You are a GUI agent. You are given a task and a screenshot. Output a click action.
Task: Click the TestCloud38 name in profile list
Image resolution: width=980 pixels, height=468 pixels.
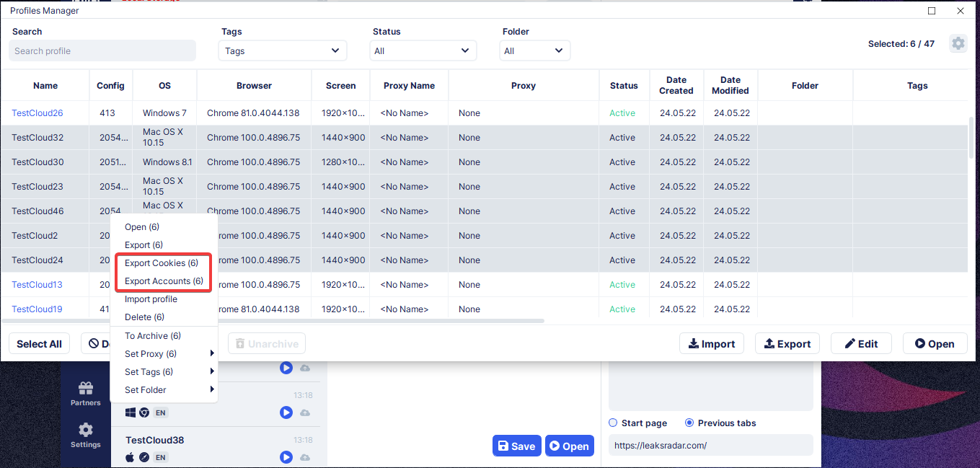coord(155,440)
